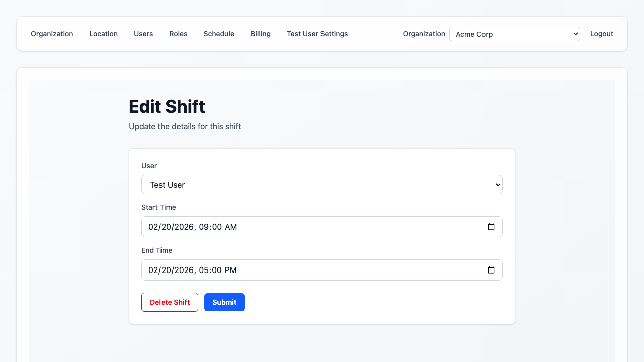Open the Start Time date picker calendar icon
Viewport: 644px width, 362px height.
(491, 227)
